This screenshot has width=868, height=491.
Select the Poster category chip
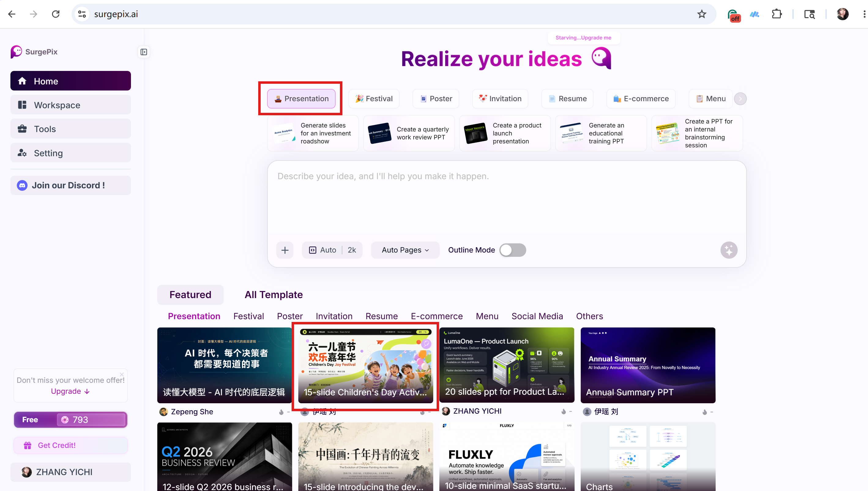[436, 98]
